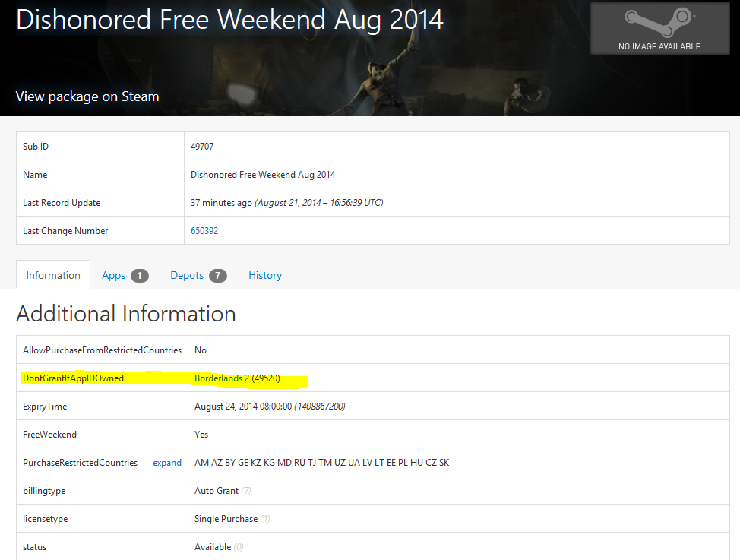
Task: Switch to the Apps tab
Action: 125,275
